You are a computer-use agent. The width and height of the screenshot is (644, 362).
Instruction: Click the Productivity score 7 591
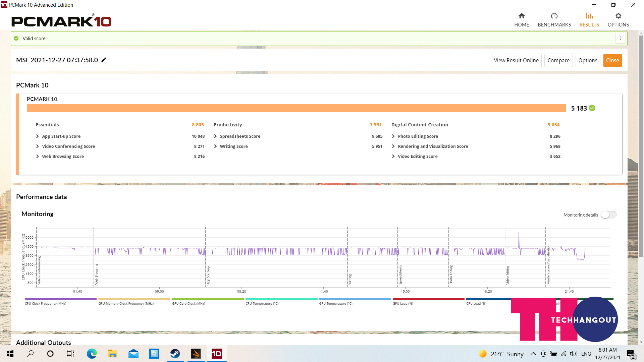tap(376, 125)
